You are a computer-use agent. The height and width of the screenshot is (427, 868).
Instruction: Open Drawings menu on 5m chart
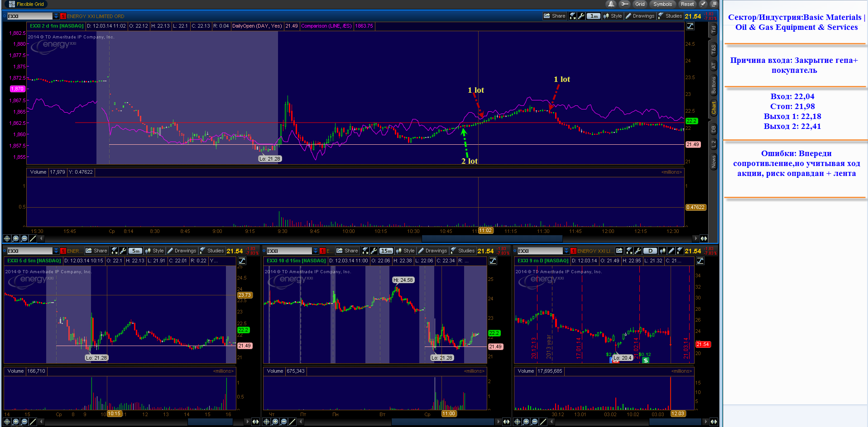182,251
